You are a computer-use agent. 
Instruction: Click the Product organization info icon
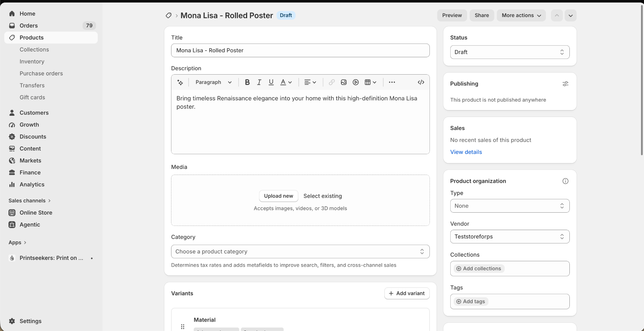[x=565, y=181]
